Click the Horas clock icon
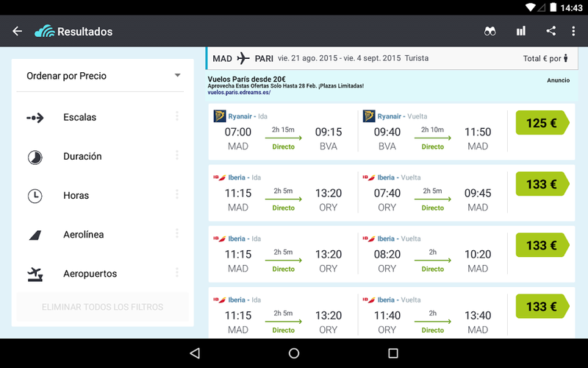Screen dimensions: 588x368 click(x=35, y=196)
